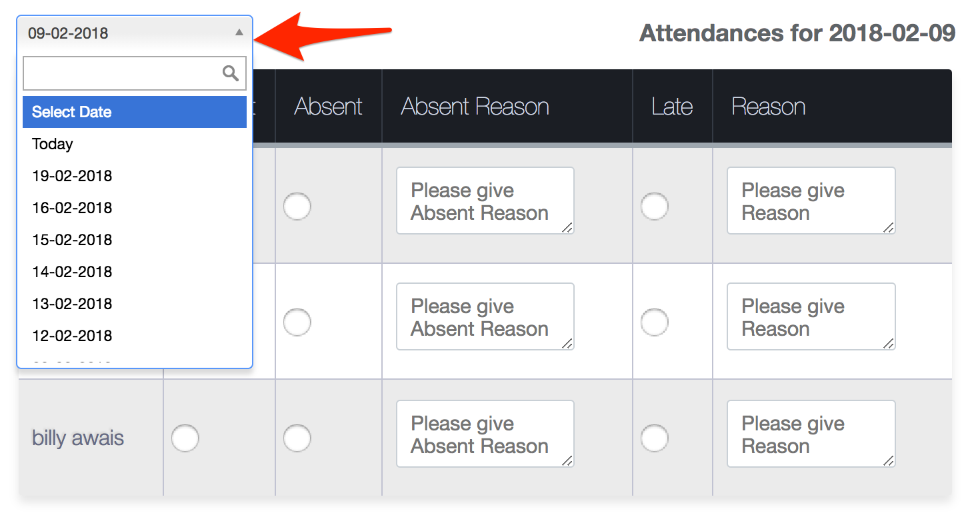
Task: Select the Absent radio in the first row
Action: (x=297, y=206)
